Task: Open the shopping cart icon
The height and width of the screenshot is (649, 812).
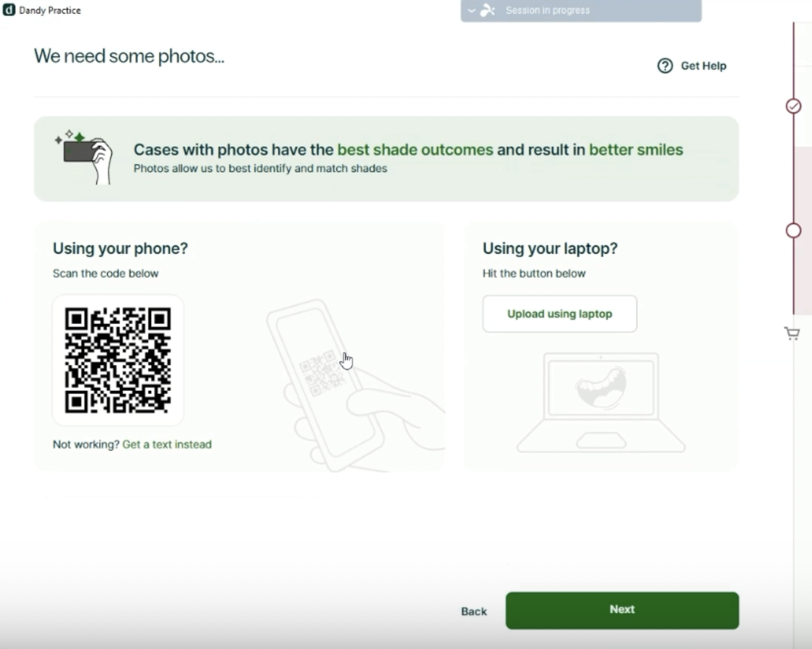Action: pos(792,333)
